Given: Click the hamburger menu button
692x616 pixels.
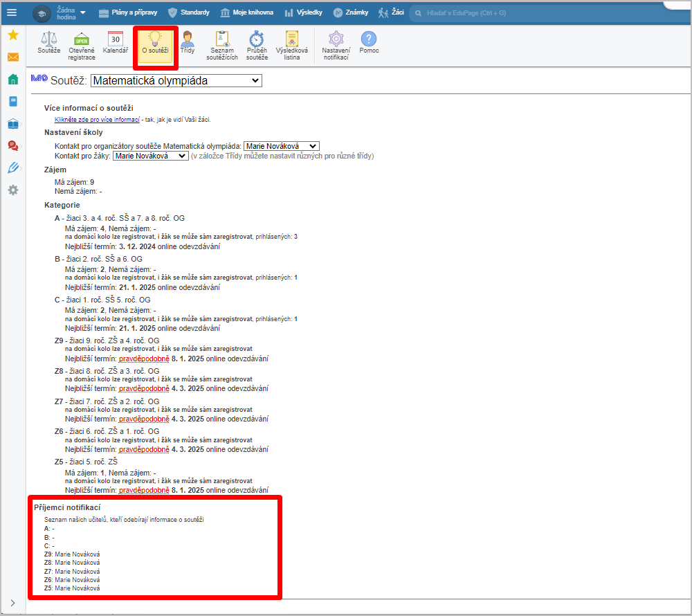Looking at the screenshot, I should 12,12.
